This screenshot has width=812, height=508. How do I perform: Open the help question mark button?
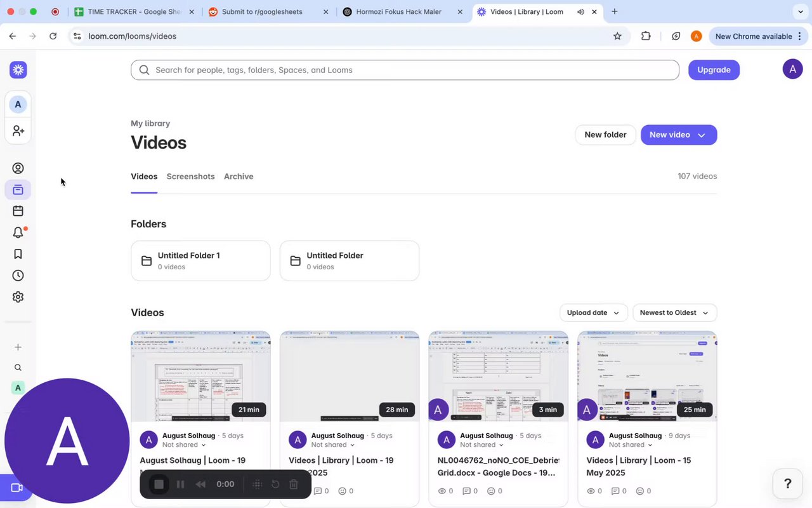(787, 484)
